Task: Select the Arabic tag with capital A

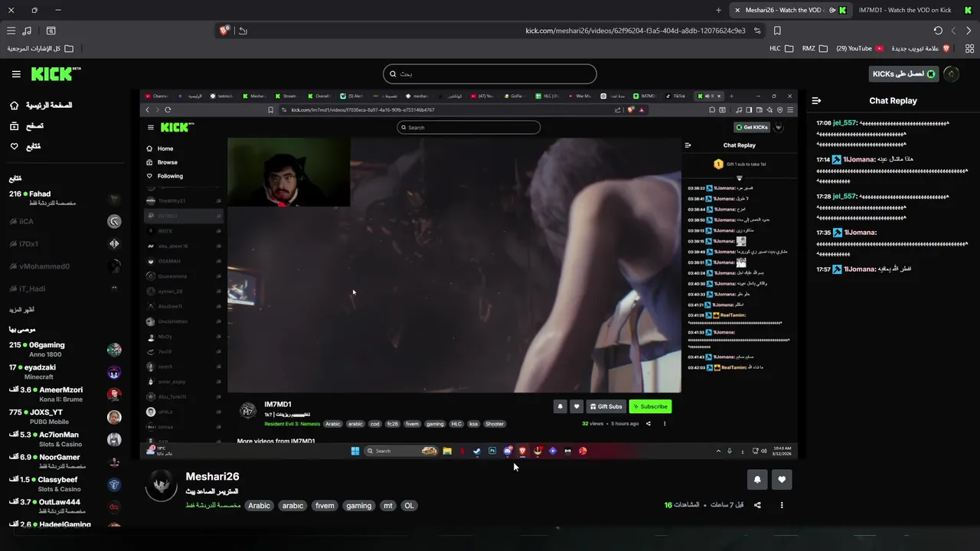Action: (x=259, y=506)
